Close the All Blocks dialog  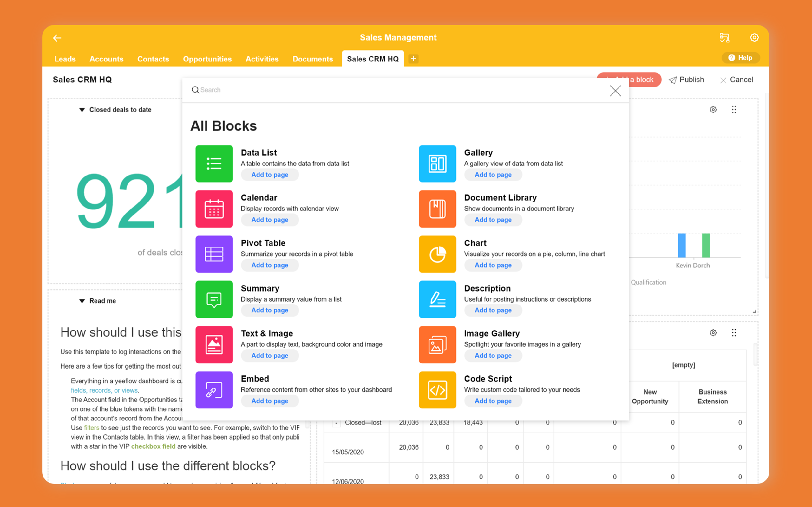click(615, 91)
